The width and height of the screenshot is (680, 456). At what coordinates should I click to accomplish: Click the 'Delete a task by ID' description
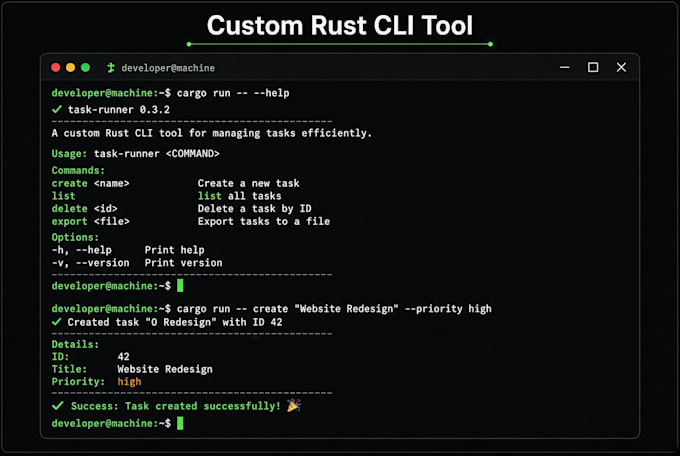point(255,209)
